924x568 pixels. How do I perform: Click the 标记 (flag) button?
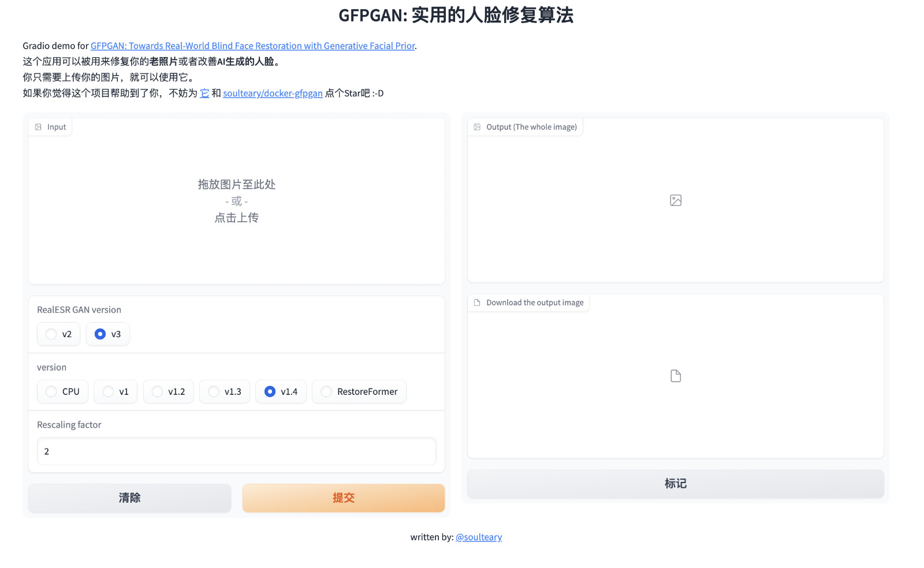[x=676, y=484]
